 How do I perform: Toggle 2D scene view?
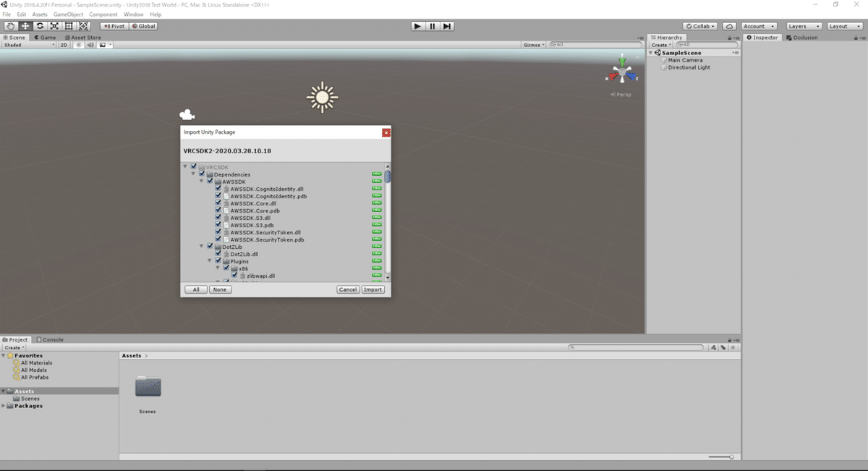click(64, 45)
